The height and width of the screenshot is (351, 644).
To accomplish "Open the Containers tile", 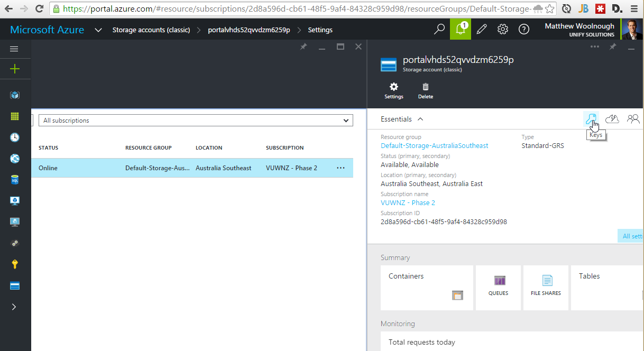I will 427,288.
